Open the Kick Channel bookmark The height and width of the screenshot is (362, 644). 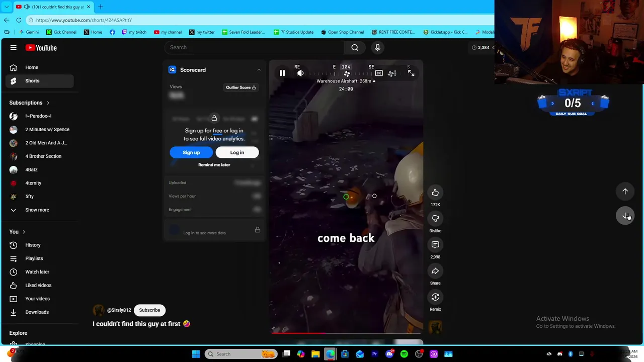[x=61, y=32]
